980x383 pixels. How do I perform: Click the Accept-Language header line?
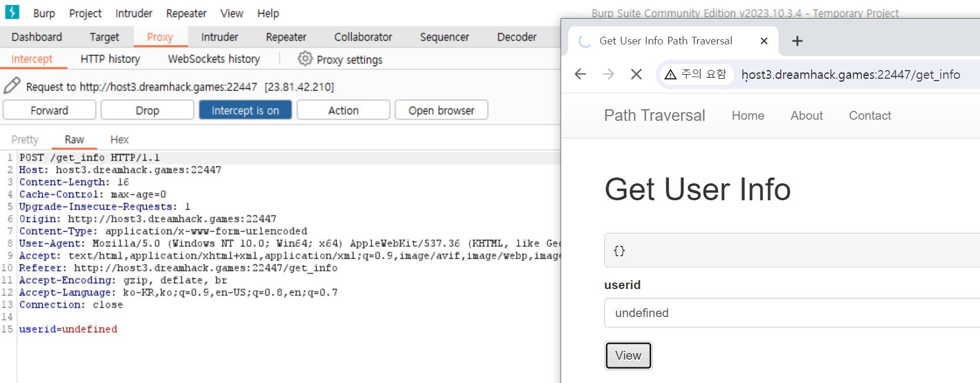(178, 293)
